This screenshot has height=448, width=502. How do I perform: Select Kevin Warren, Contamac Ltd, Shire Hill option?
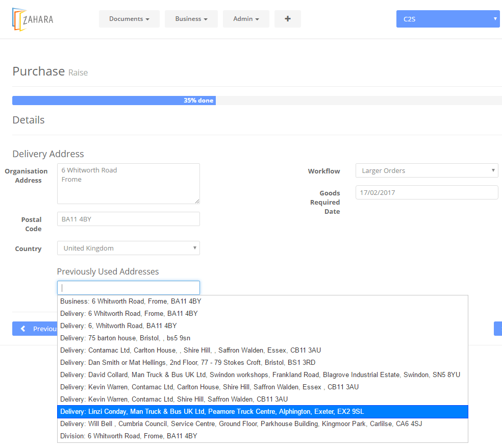click(x=263, y=400)
